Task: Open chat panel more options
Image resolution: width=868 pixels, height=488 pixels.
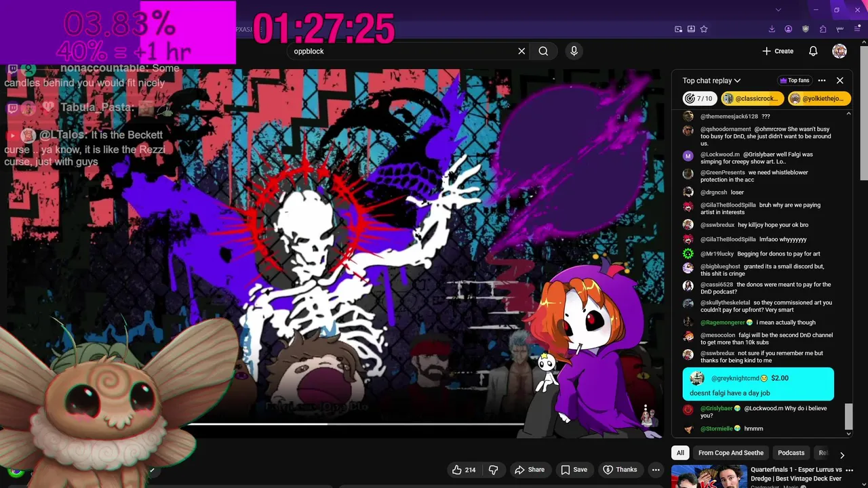Action: [822, 81]
